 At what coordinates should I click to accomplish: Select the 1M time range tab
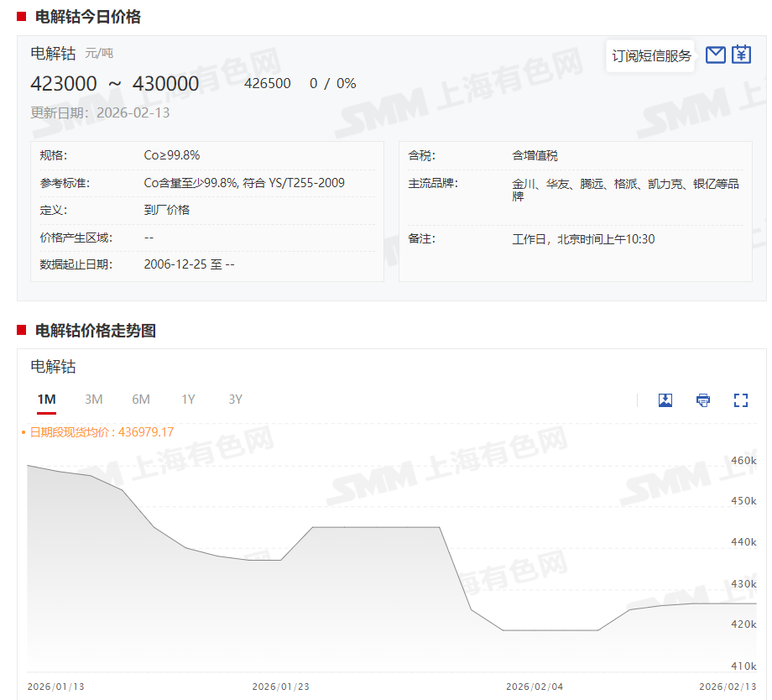pos(46,400)
